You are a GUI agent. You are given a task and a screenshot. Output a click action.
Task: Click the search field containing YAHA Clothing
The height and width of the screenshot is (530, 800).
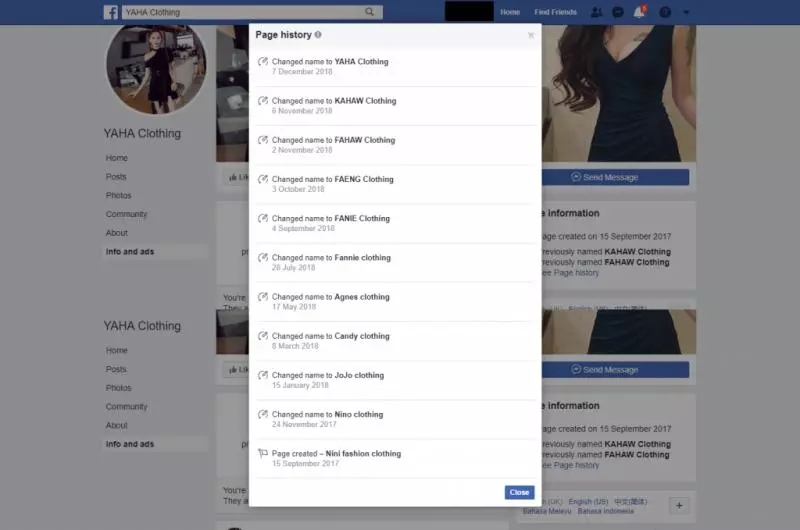tap(252, 12)
